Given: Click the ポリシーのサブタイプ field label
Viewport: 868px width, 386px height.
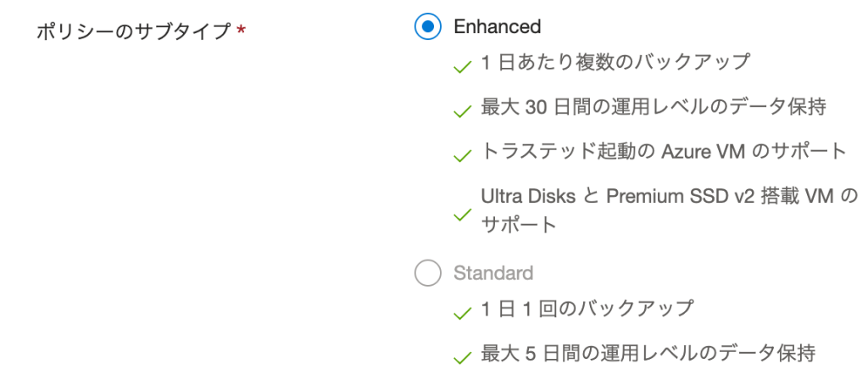Looking at the screenshot, I should 134,32.
